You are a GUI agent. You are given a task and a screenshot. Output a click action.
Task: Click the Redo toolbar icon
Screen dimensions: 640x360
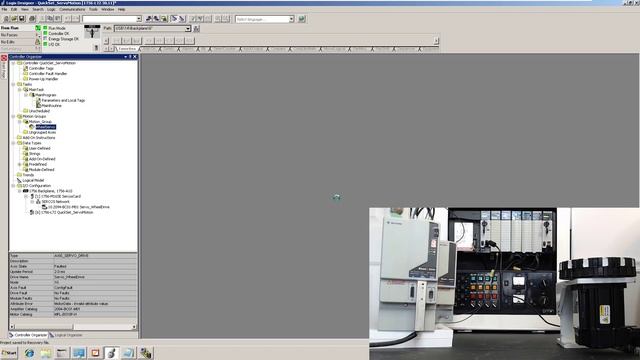76,19
